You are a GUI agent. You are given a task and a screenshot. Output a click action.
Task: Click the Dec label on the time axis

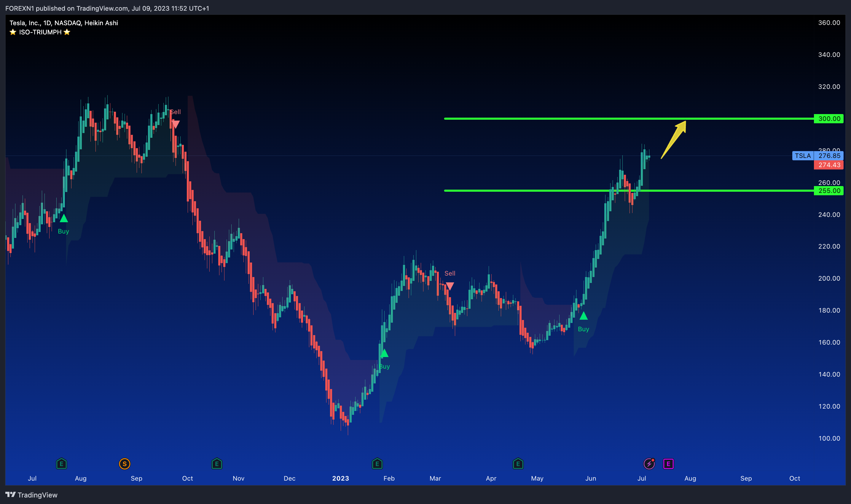point(290,478)
